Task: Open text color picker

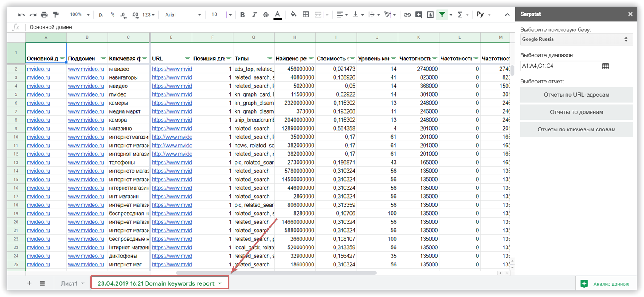Action: [278, 15]
